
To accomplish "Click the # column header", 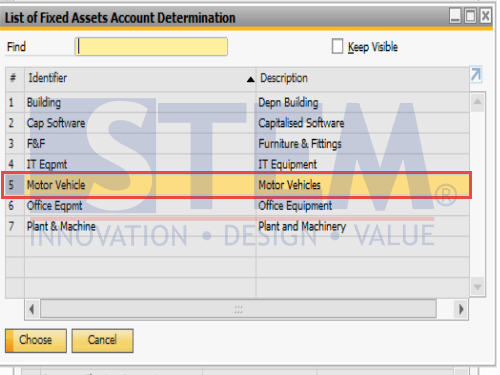I will coord(15,79).
